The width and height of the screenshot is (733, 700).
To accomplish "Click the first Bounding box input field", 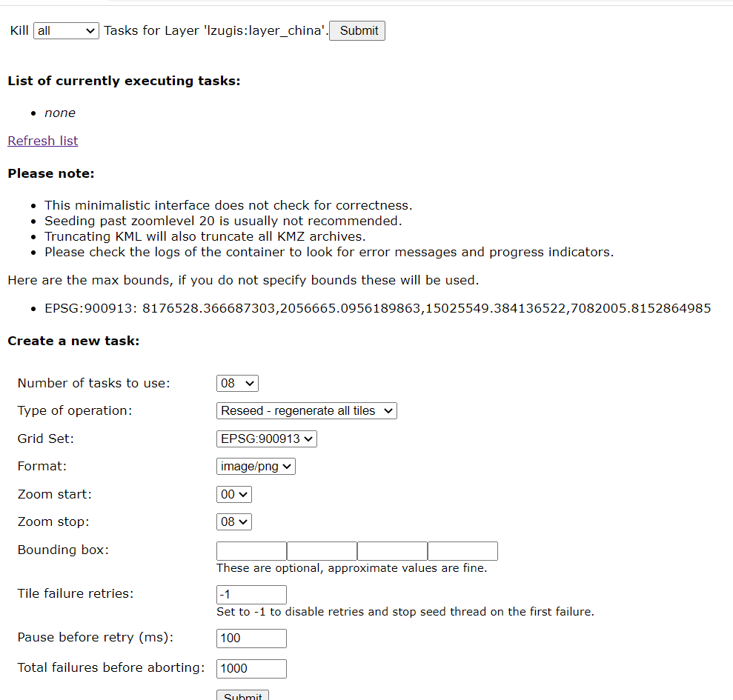I will 251,550.
